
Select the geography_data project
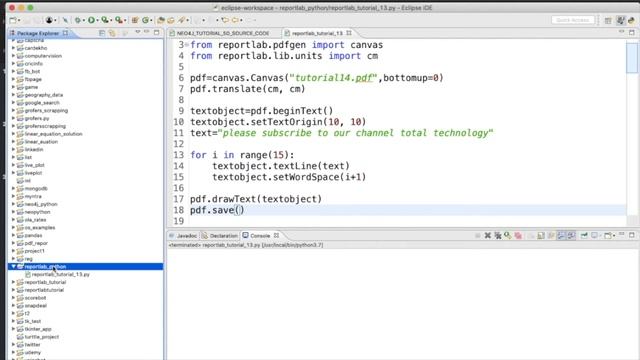pos(43,95)
